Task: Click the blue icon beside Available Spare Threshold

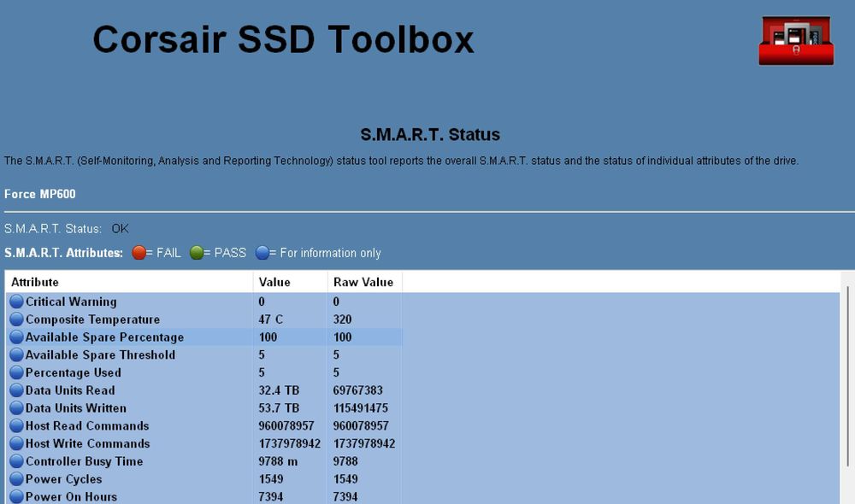Action: [x=17, y=355]
